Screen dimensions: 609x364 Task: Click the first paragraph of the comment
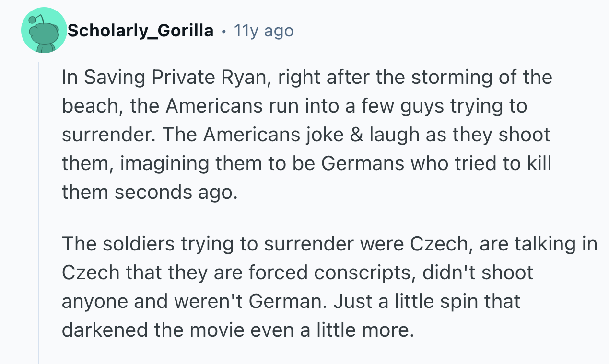[x=307, y=135]
